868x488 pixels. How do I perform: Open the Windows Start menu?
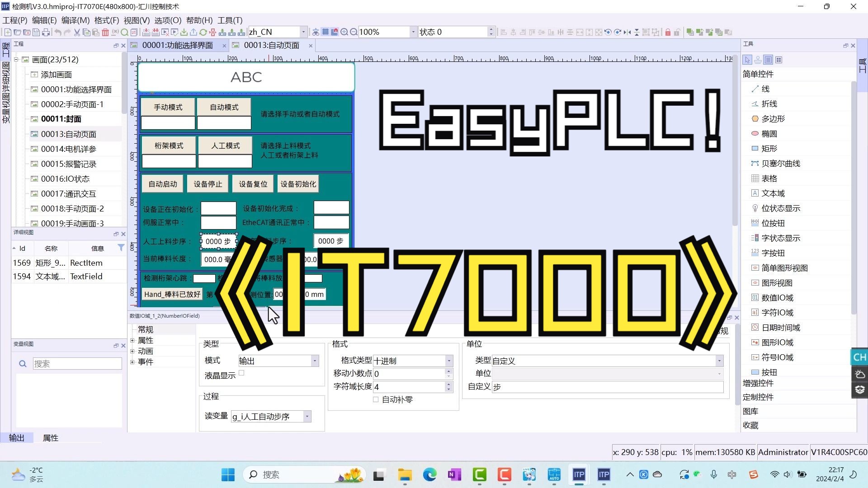[x=228, y=475]
